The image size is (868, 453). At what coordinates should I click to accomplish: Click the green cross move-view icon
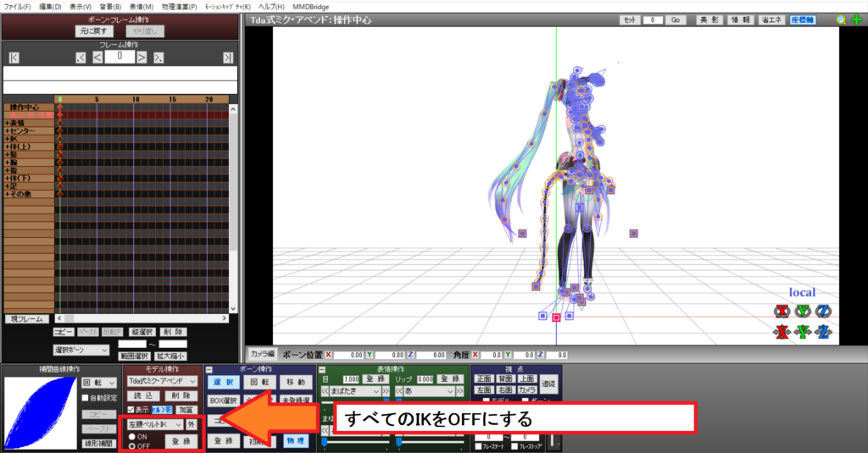point(856,20)
